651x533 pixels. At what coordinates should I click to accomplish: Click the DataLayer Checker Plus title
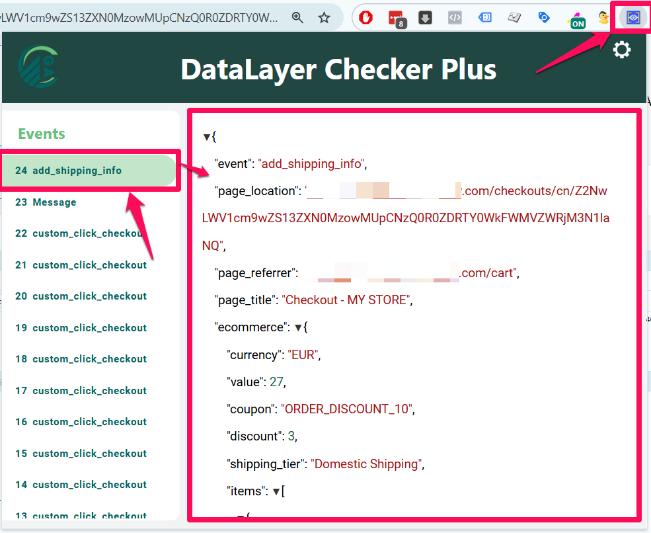[x=338, y=69]
